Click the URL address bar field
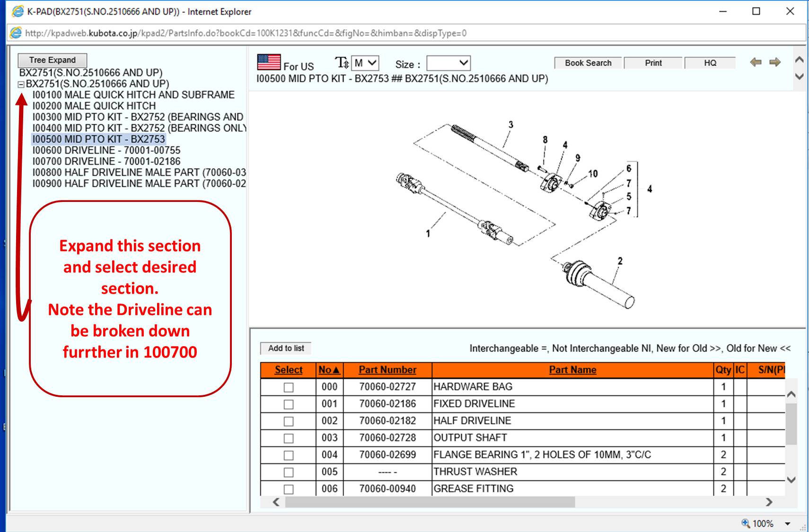Viewport: 809px width, 532px height. coord(407,33)
